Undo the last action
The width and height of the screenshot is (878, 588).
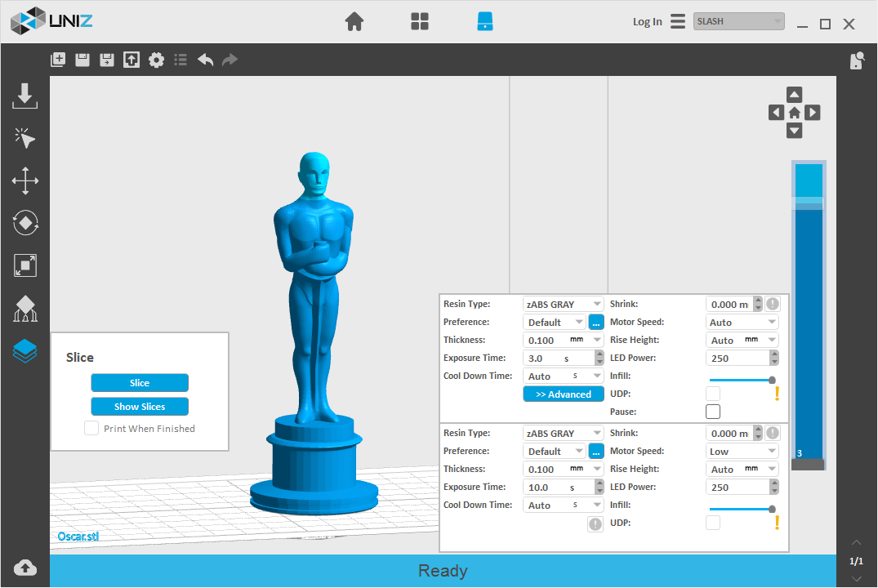tap(206, 60)
